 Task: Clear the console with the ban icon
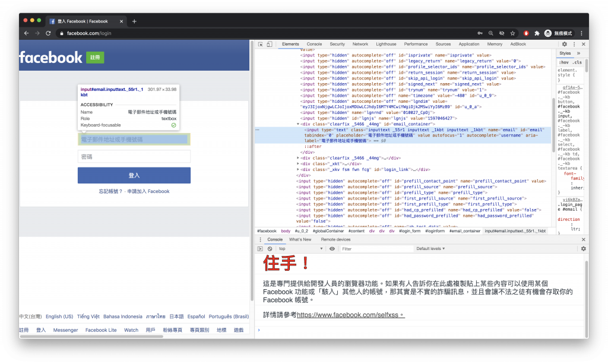270,249
